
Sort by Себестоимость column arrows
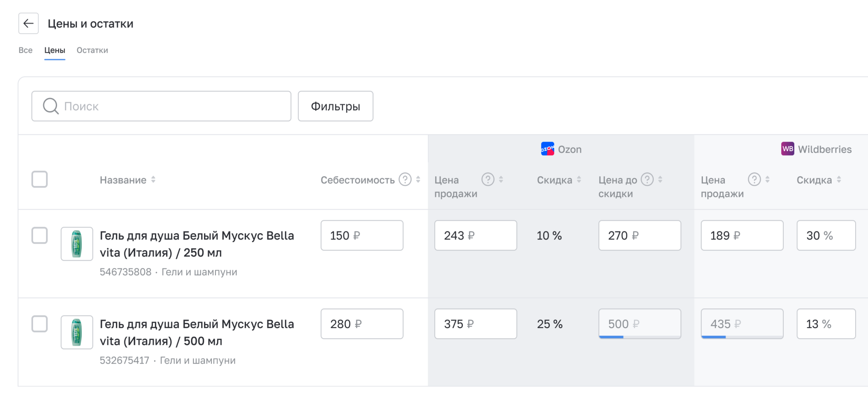(x=418, y=179)
